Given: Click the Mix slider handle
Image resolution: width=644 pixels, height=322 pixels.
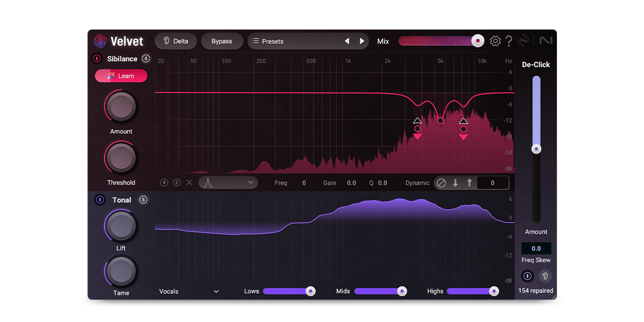Looking at the screenshot, I should point(478,41).
